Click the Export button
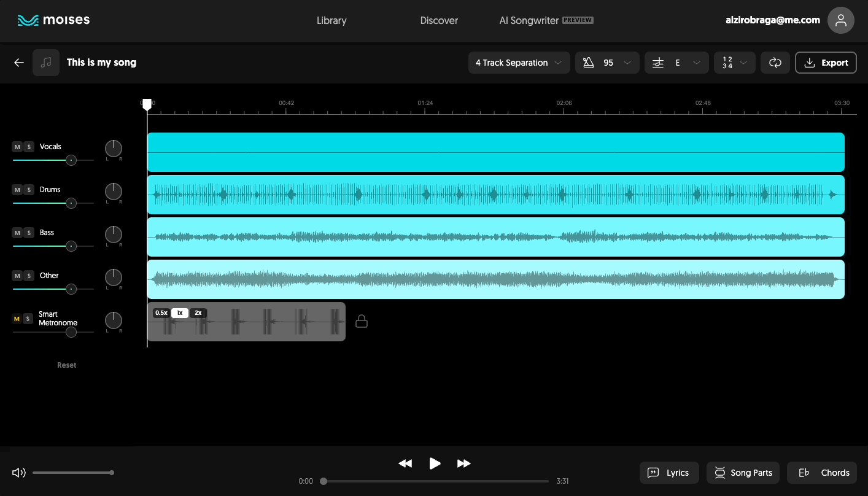Viewport: 868px width, 496px height. pyautogui.click(x=826, y=63)
